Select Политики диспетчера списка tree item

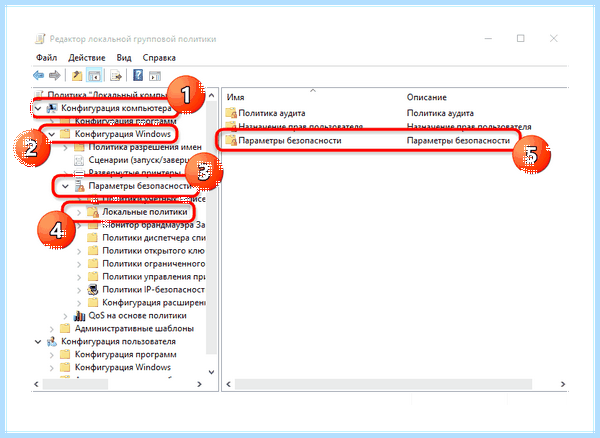[154, 238]
